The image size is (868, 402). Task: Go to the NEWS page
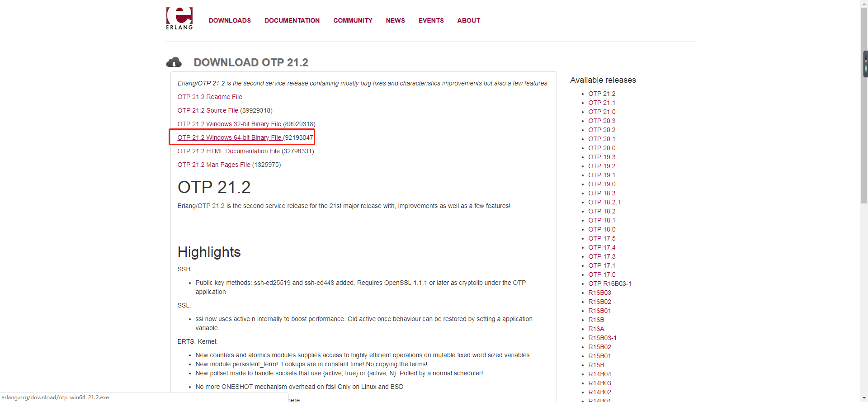[395, 20]
